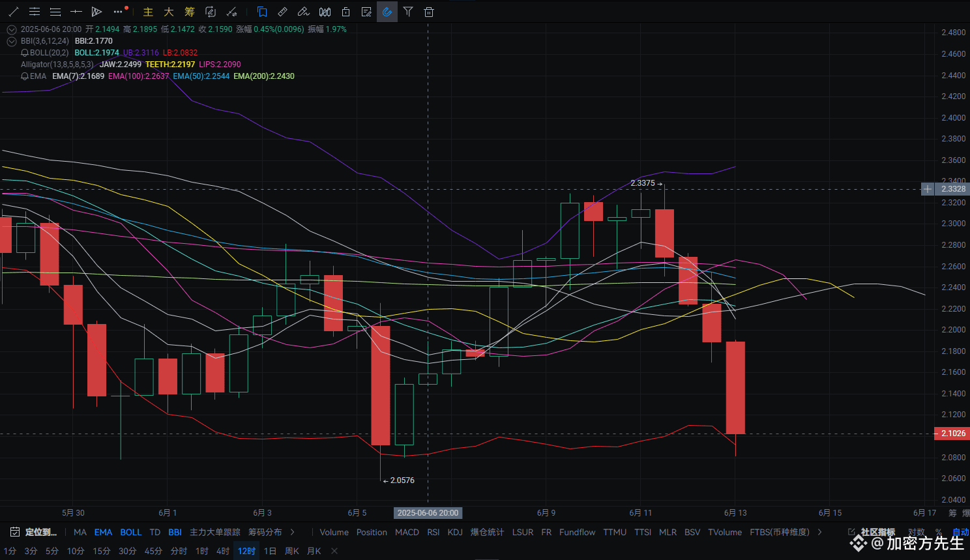This screenshot has width=970, height=560.
Task: Enable 主力大单跟踪 indicator
Action: tap(215, 532)
